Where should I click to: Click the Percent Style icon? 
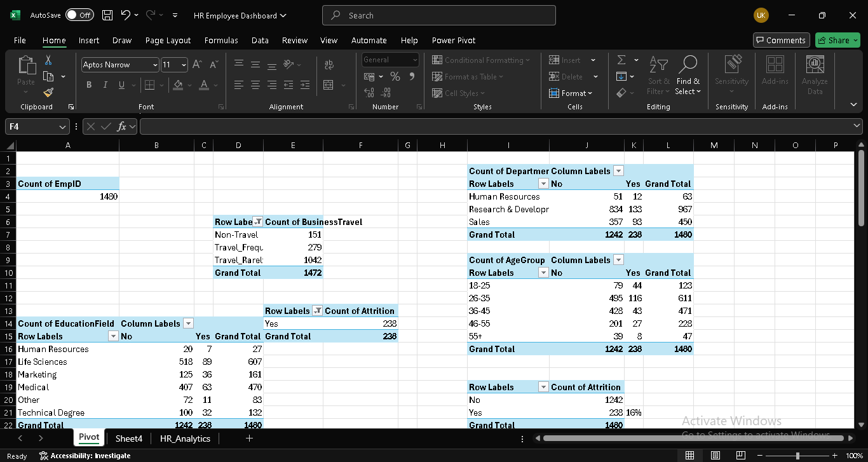pos(395,76)
